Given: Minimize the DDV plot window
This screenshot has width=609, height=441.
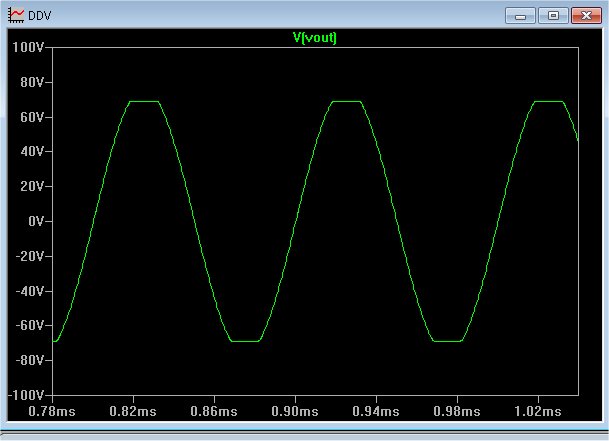Looking at the screenshot, I should coord(520,16).
